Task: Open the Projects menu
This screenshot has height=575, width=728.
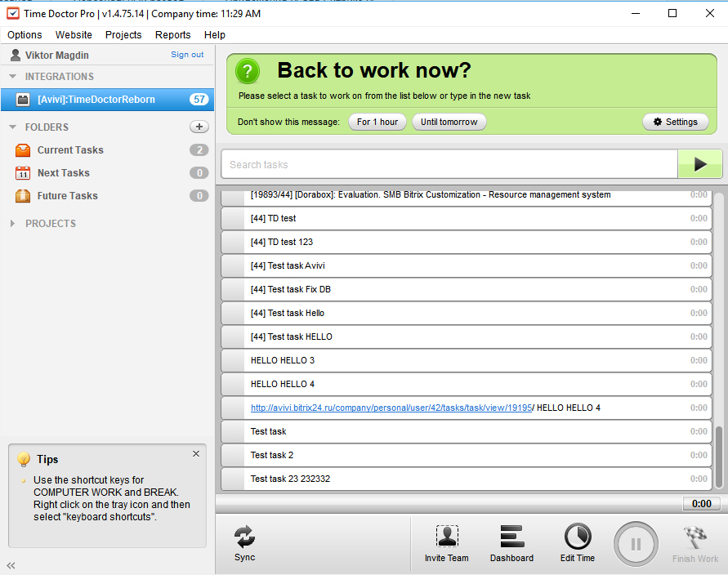Action: coord(123,35)
